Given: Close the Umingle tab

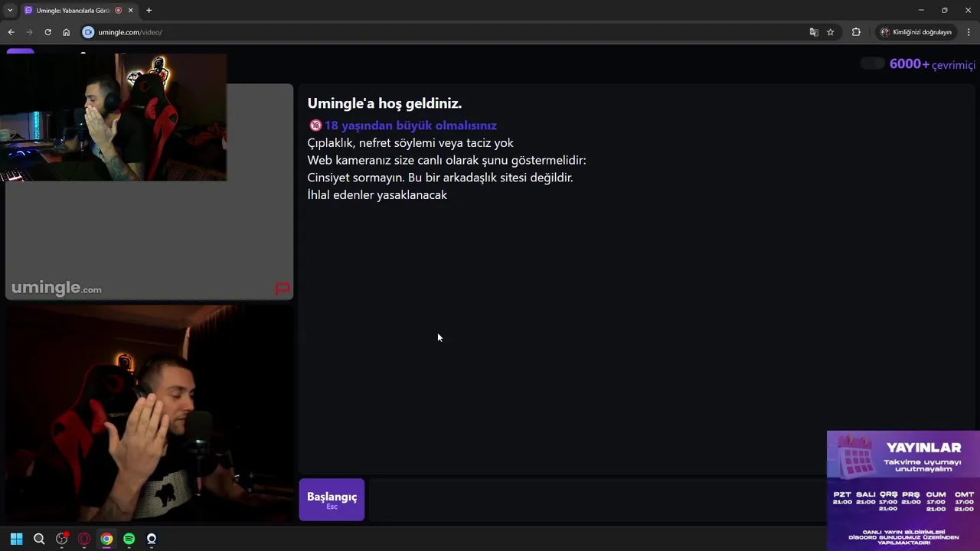Looking at the screenshot, I should (130, 10).
